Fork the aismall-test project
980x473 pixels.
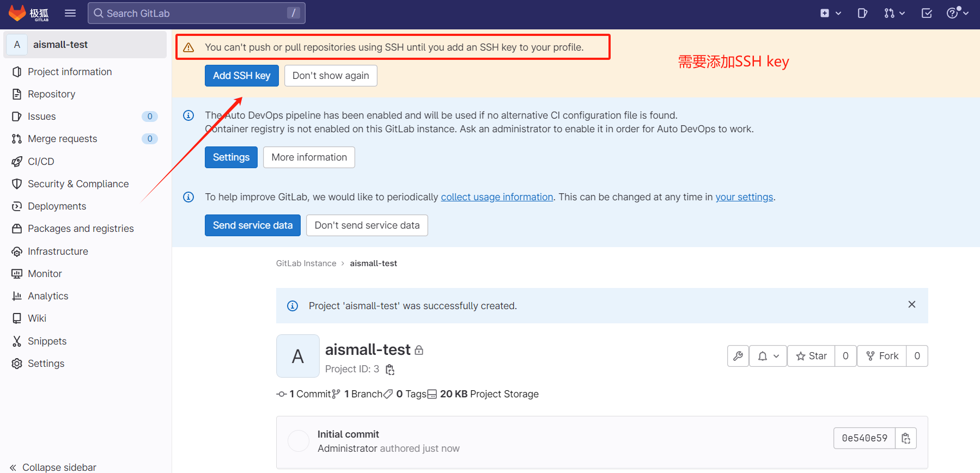(x=882, y=356)
